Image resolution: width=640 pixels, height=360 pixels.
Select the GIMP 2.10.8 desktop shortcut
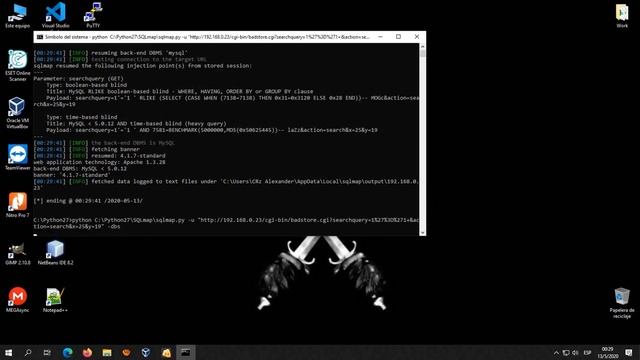pos(18,253)
